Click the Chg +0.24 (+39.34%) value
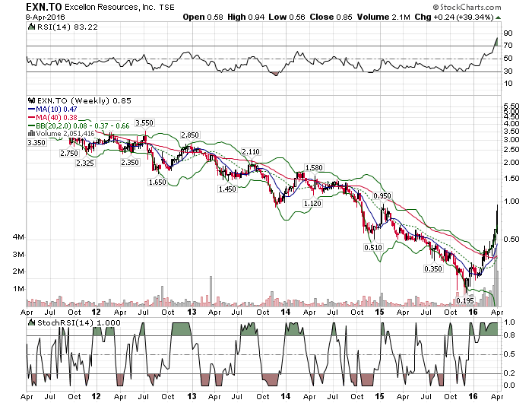532x403 pixels. [454, 17]
